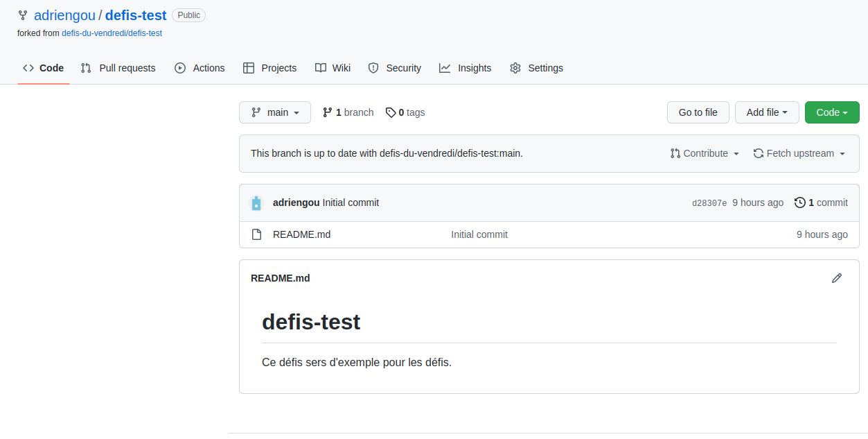The image size is (868, 439).
Task: Click the pencil edit README icon
Action: click(837, 278)
